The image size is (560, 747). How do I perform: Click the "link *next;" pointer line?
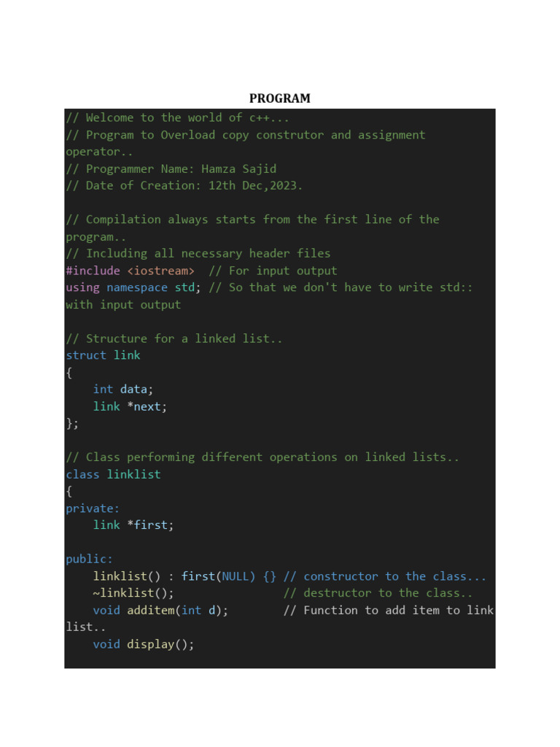(130, 406)
